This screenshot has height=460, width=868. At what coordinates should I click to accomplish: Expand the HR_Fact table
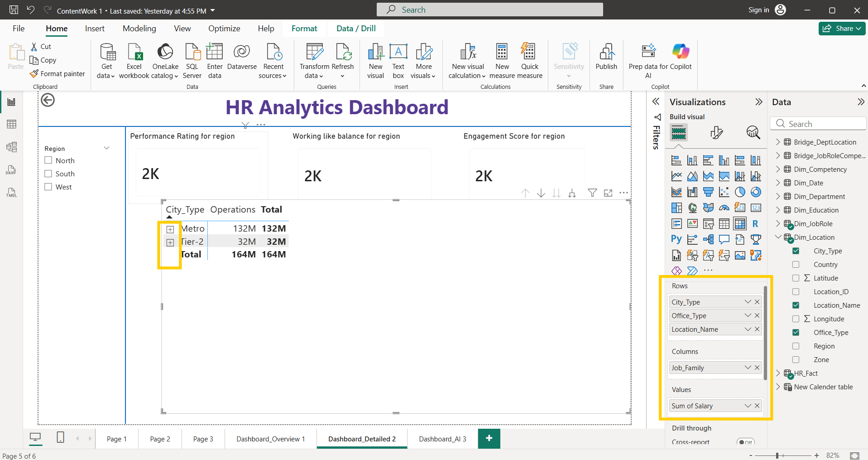click(778, 373)
